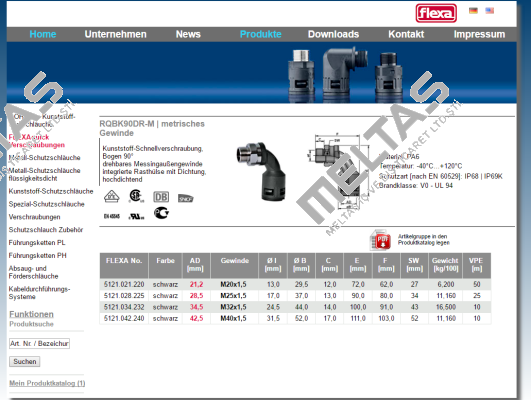The image size is (531, 400).
Task: Click Artikelgruppe in den Produktkatalog legen
Action: [x=424, y=239]
